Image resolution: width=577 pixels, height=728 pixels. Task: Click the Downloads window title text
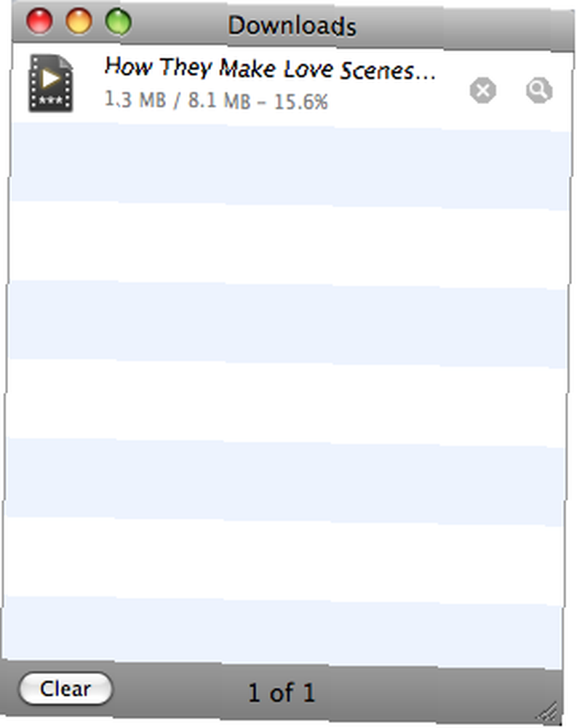click(x=292, y=25)
